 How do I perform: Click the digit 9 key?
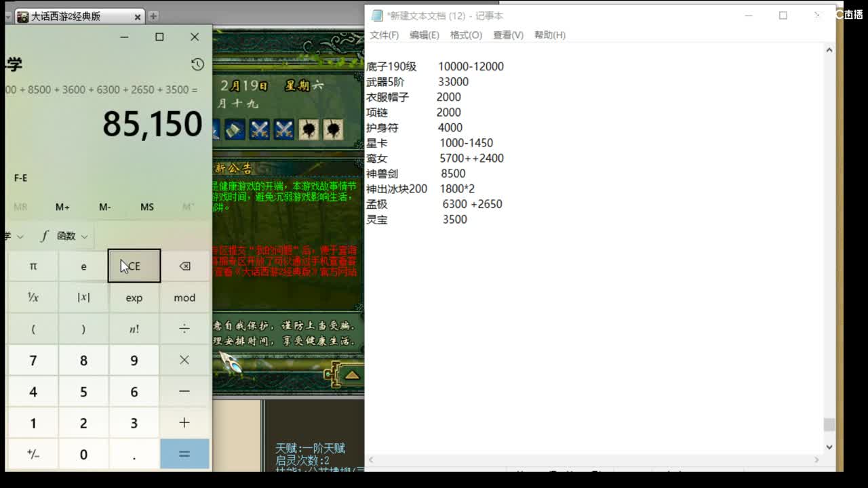pos(134,360)
